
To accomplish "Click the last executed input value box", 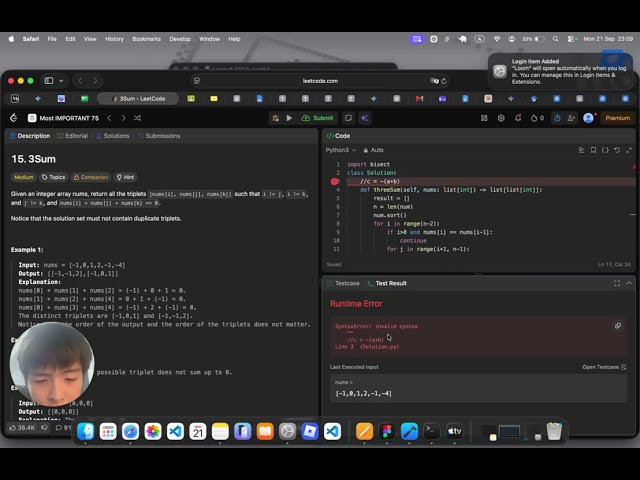I will click(x=478, y=389).
